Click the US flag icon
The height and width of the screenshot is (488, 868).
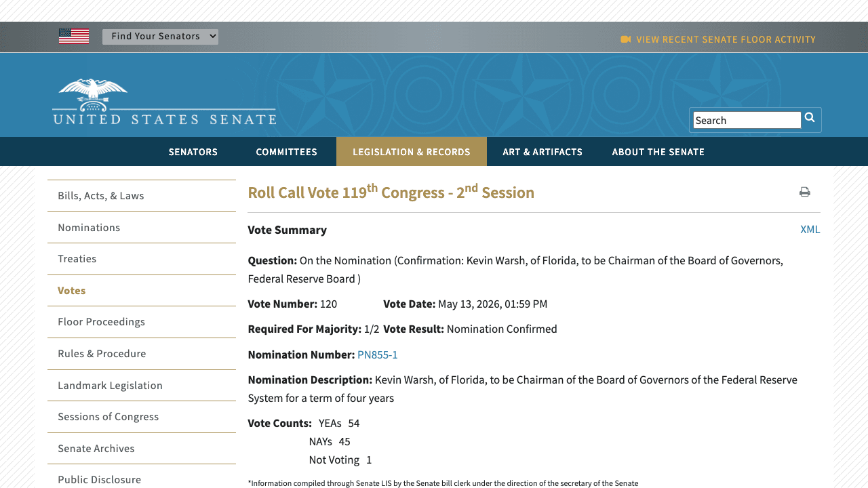[74, 37]
